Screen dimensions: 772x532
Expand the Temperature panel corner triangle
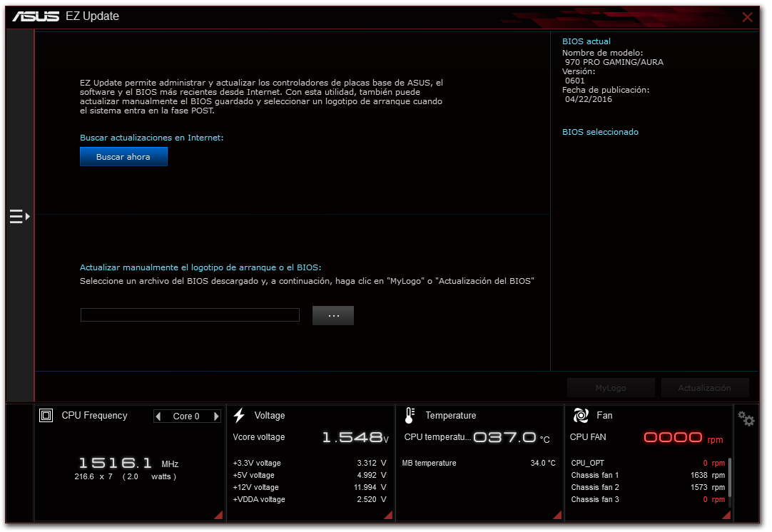[557, 515]
